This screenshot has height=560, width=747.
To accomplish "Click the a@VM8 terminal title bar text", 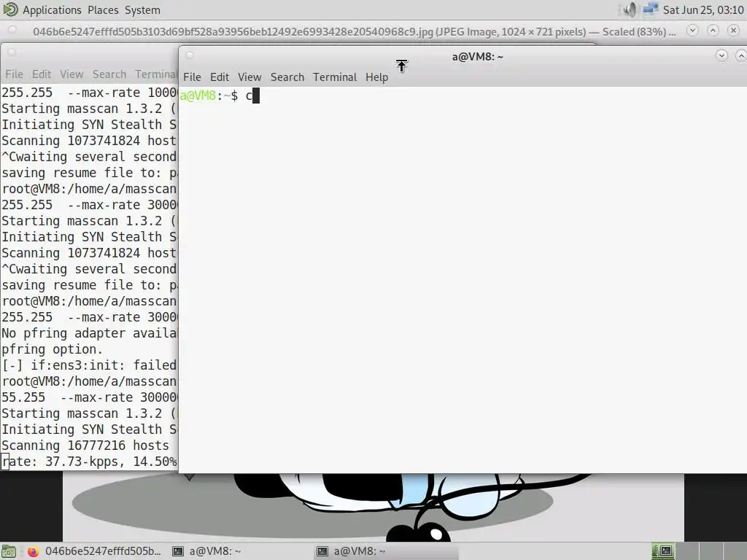I will 477,57.
